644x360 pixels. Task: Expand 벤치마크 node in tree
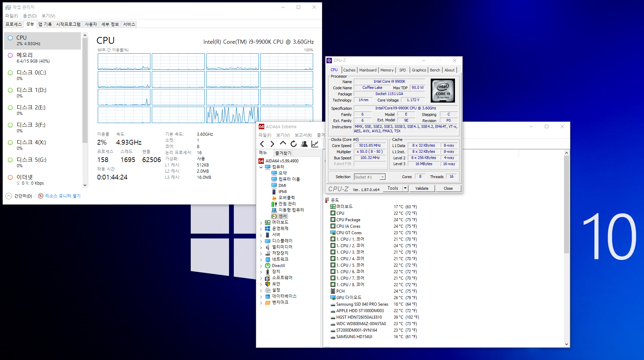tap(261, 303)
